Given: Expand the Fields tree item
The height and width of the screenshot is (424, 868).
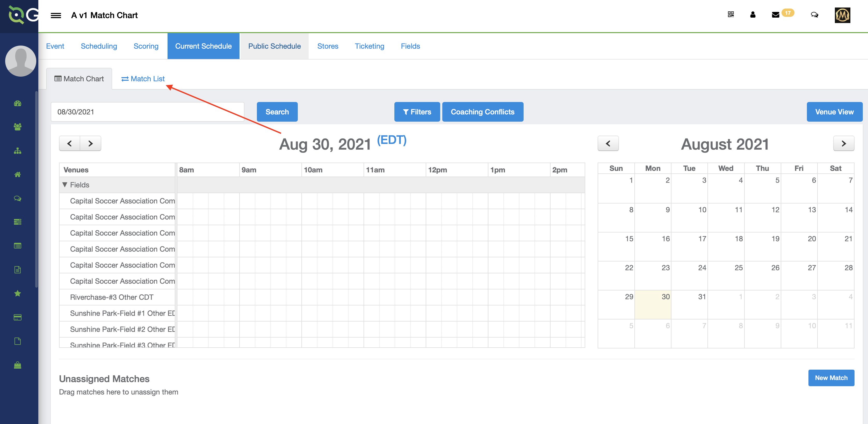Looking at the screenshot, I should point(65,185).
